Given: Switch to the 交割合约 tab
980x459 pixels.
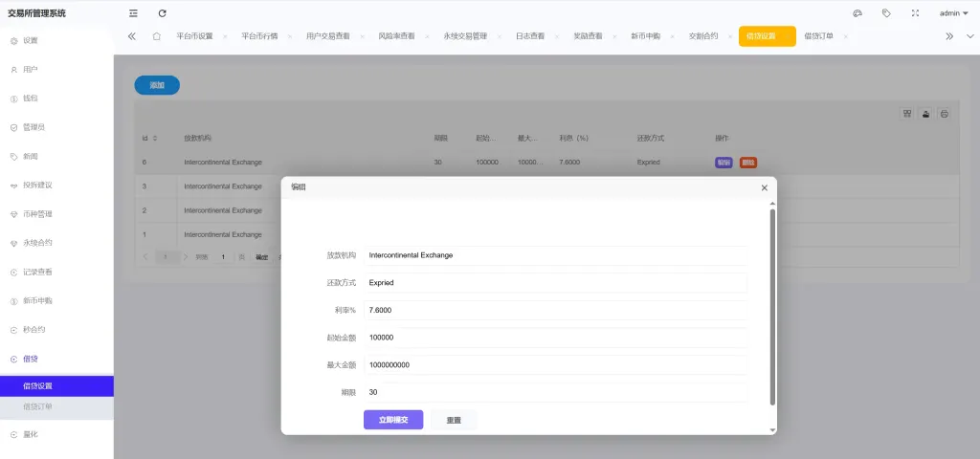Looking at the screenshot, I should click(x=703, y=36).
